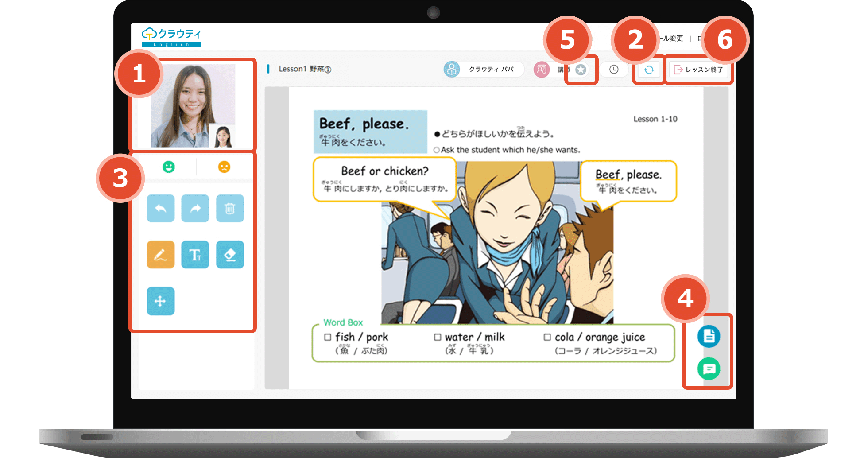Check the cola / orange juice checkbox
Viewport: 868px width, 458px height.
click(x=547, y=337)
